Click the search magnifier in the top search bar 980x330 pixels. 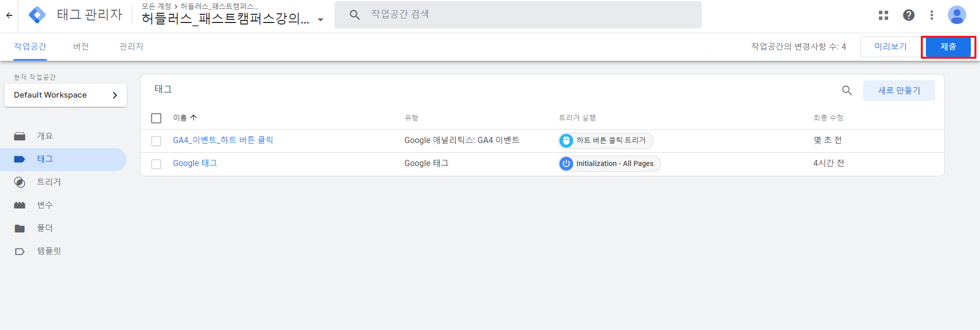pos(355,15)
